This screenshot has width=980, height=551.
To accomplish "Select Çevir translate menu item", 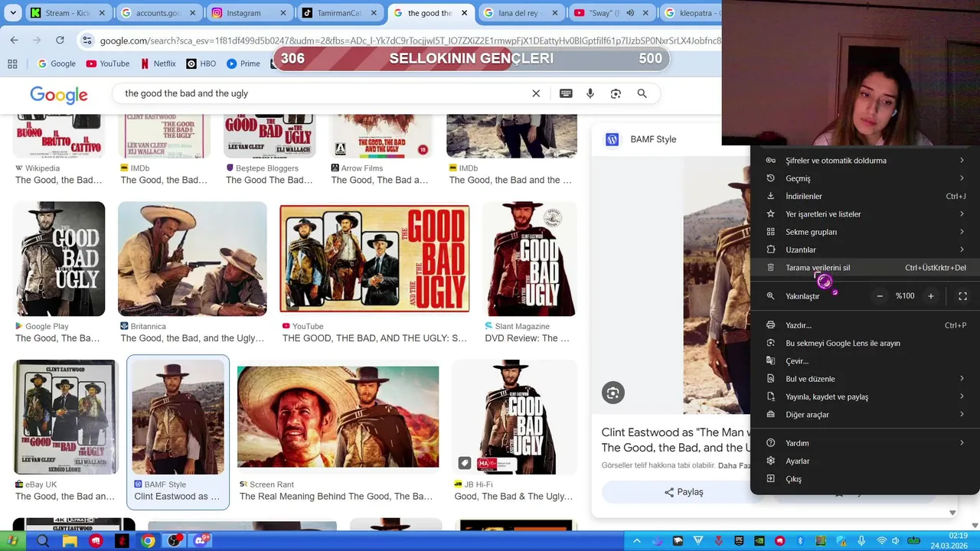I will [x=865, y=361].
